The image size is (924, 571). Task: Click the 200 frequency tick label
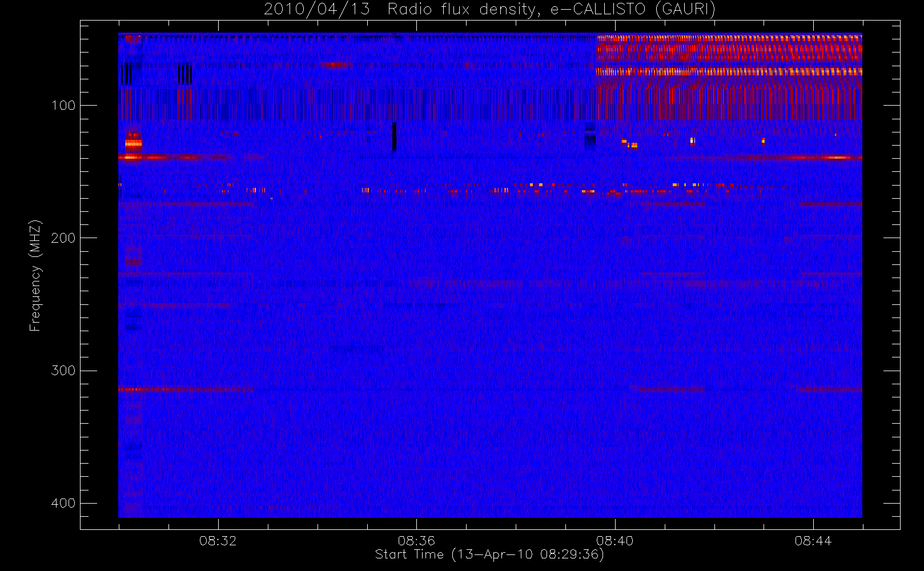click(63, 238)
